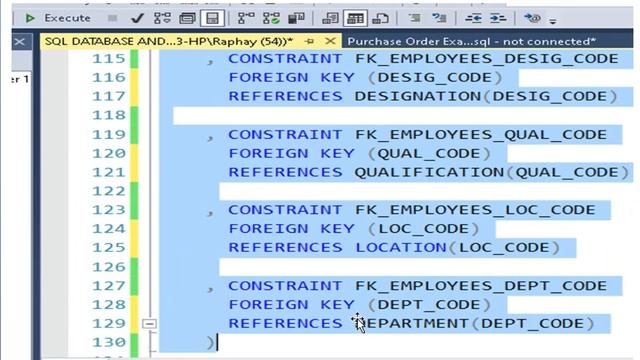Switch to Purchase Order Exa...sql tab
640x360 pixels.
click(x=471, y=42)
